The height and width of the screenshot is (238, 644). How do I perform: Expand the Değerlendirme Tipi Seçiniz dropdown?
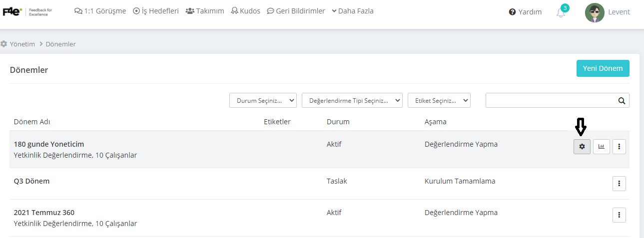[352, 100]
